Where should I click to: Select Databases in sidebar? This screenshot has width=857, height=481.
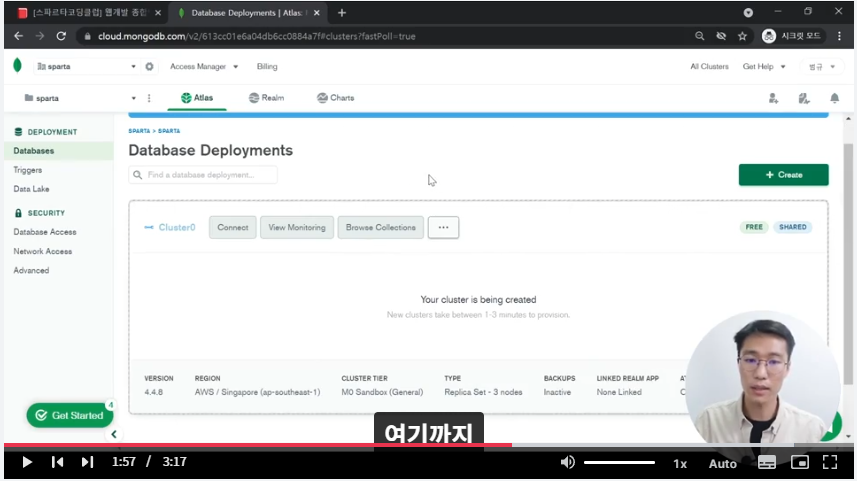59,151
